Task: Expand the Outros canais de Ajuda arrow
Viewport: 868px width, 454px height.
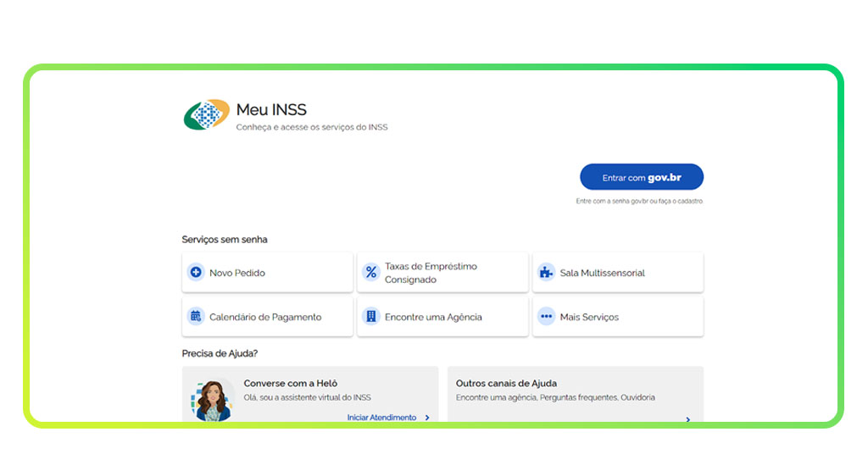Action: [x=687, y=419]
